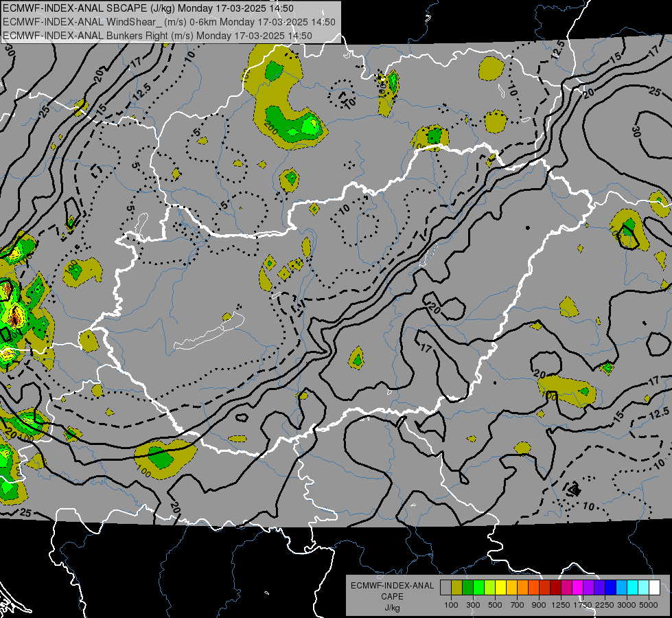The image size is (672, 618).
Task: Click the pale cyan legend swatch
Action: point(644,588)
